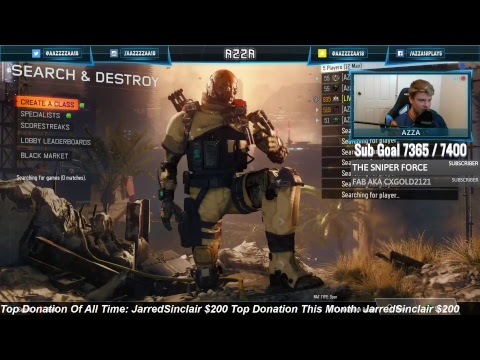This screenshot has width=480, height=360.
Task: Click subscriber name FAB AKA CXGOLD2121
Action: point(391,182)
